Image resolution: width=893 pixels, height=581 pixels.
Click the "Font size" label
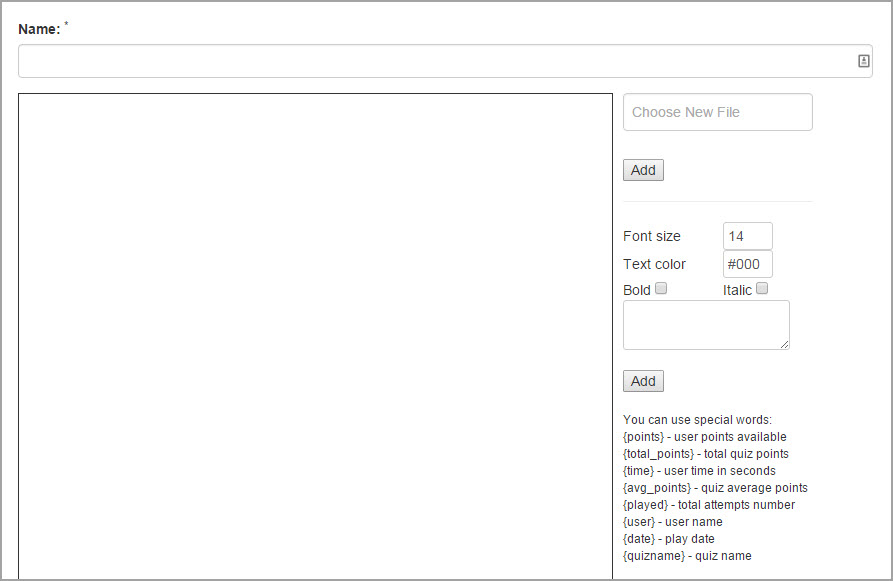tap(652, 236)
